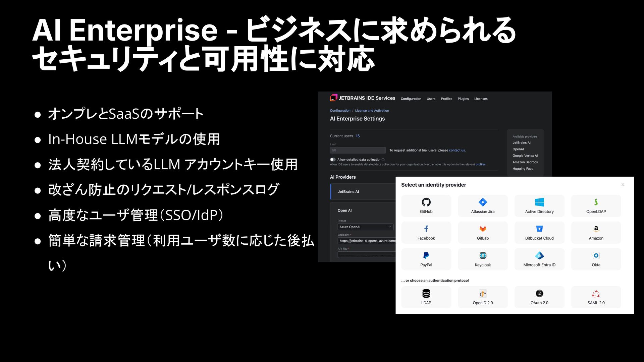The height and width of the screenshot is (362, 644).
Task: Click OpenAI in Available providers list
Action: (x=518, y=149)
